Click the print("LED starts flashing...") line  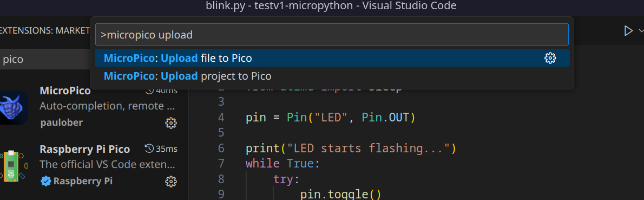(351, 148)
